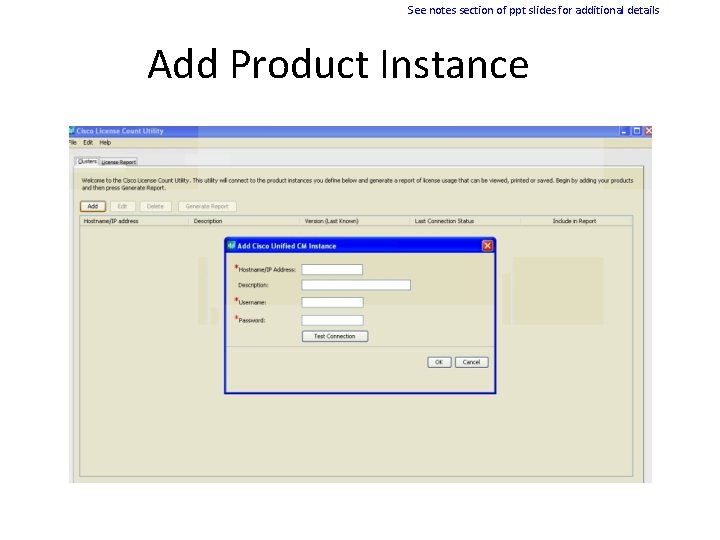Image resolution: width=720 pixels, height=540 pixels.
Task: Cancel the Add Cisco Unified CM dialog
Action: (x=471, y=362)
